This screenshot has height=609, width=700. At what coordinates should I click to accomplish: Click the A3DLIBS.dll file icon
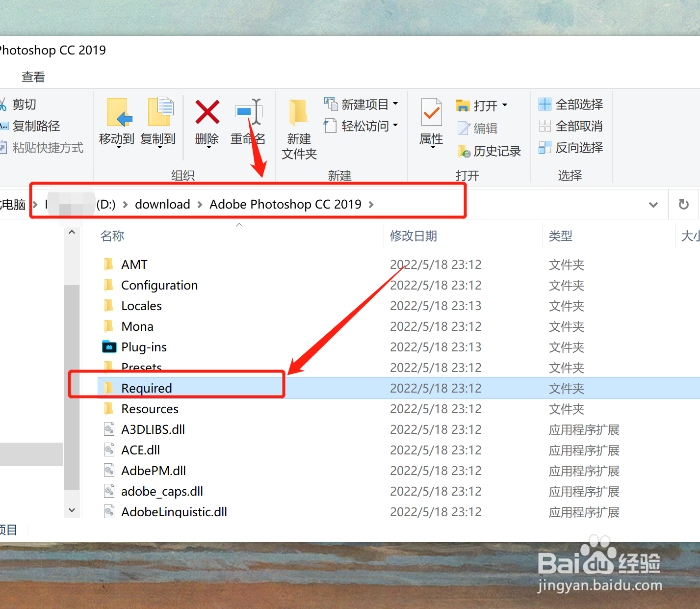tap(109, 429)
